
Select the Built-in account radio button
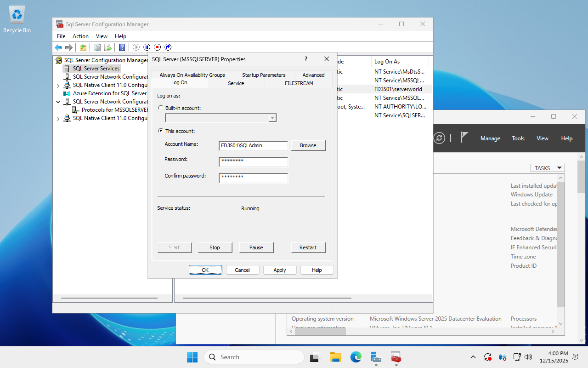[160, 108]
